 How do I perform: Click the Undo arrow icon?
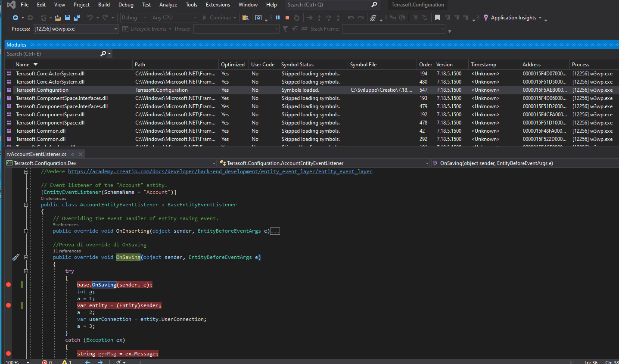pyautogui.click(x=90, y=18)
